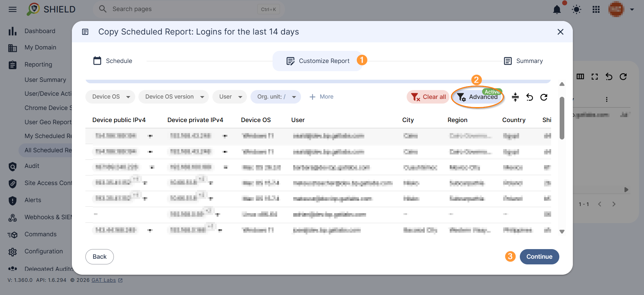The image size is (644, 295).
Task: Open the User Summary report
Action: tap(45, 80)
